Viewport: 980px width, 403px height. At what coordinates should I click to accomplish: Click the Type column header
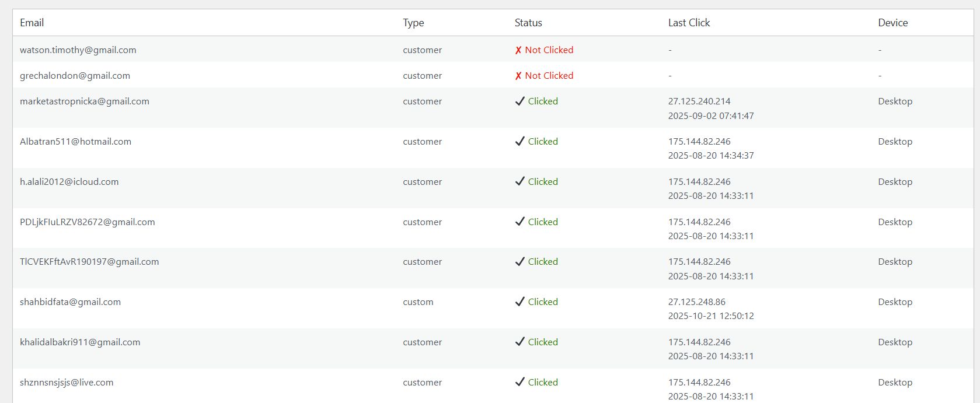(413, 23)
